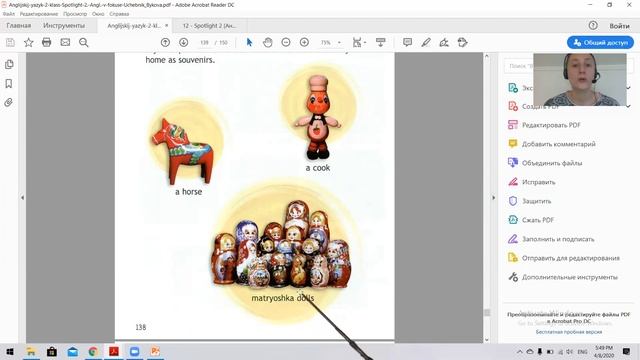Collapse the right tools pane arrow
The height and width of the screenshot is (360, 640).
coord(493,198)
